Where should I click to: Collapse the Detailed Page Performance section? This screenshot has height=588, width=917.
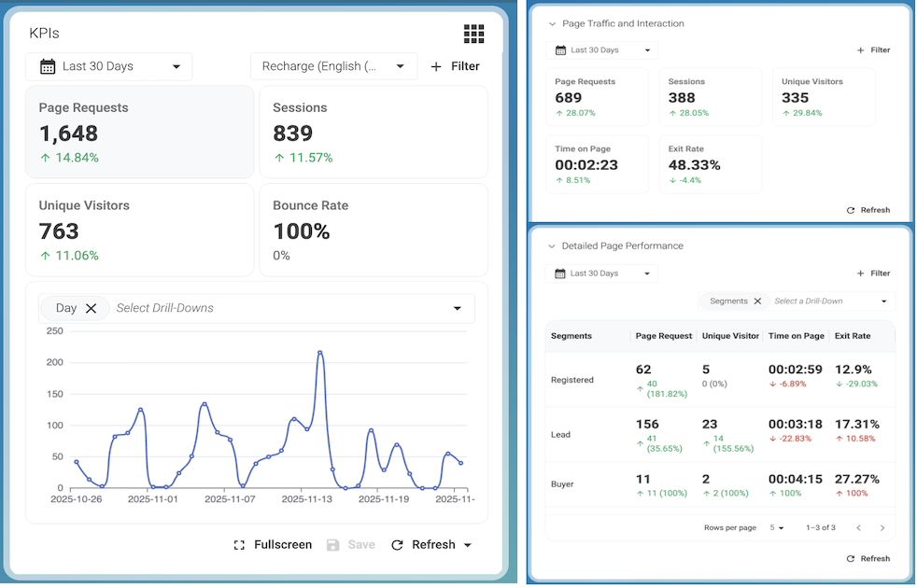(552, 246)
